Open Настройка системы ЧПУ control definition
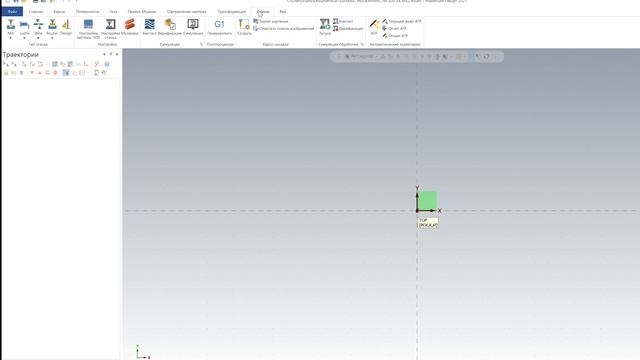The height and width of the screenshot is (360, 640). click(88, 28)
